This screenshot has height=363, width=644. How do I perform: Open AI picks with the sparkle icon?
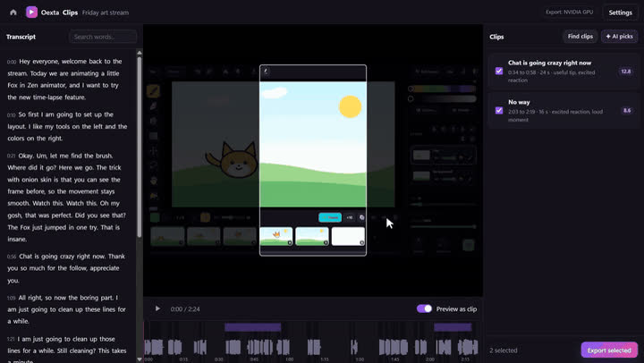point(619,37)
